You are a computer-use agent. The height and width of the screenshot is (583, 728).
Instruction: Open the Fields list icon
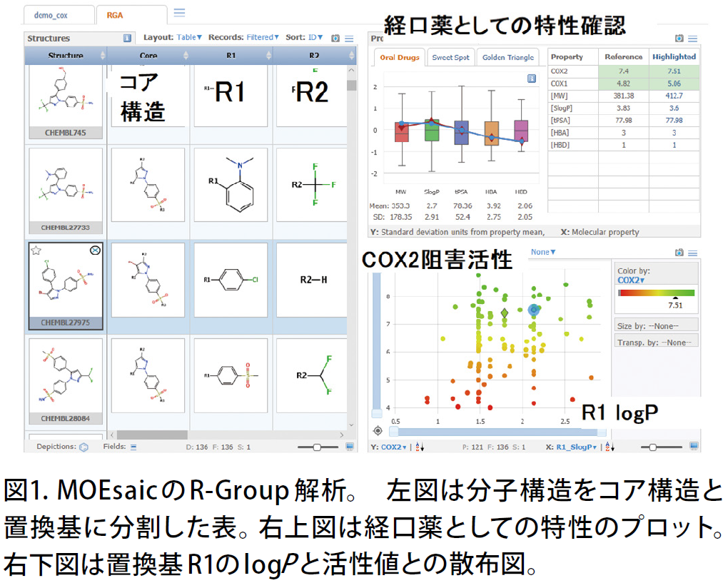(133, 447)
